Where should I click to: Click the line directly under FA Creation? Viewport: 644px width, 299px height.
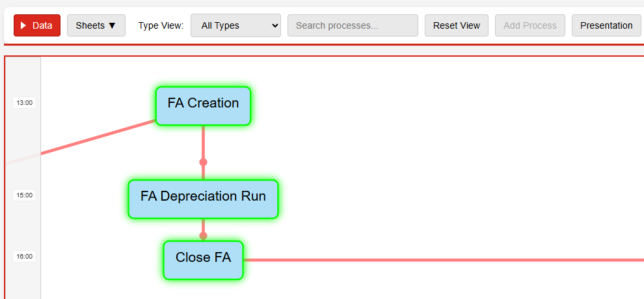click(203, 142)
